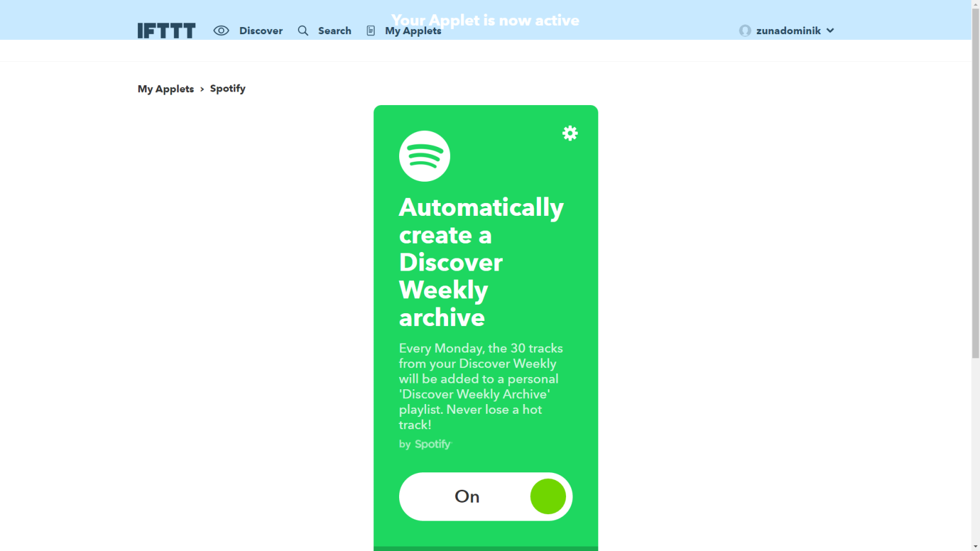Click the My Applets document icon

coord(371,30)
